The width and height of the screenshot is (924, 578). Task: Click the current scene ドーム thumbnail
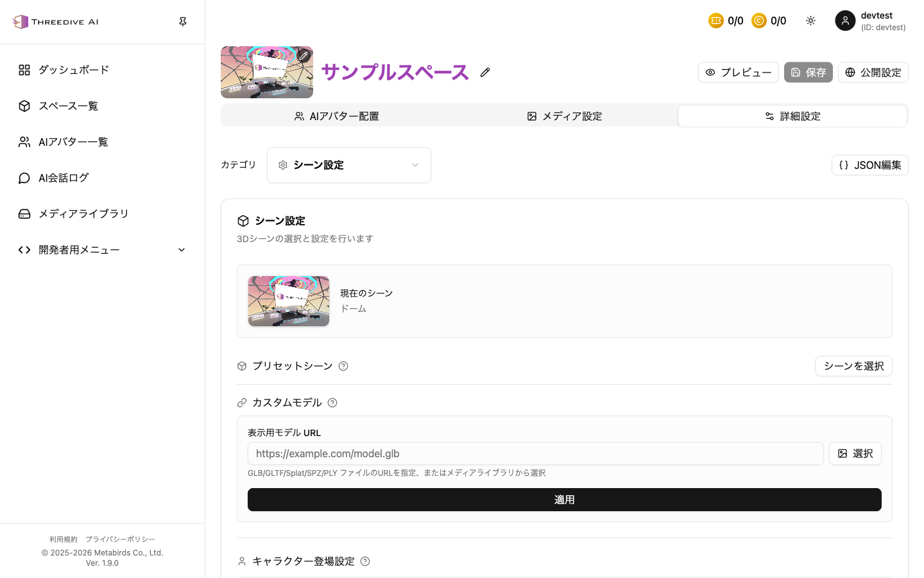[x=289, y=301]
